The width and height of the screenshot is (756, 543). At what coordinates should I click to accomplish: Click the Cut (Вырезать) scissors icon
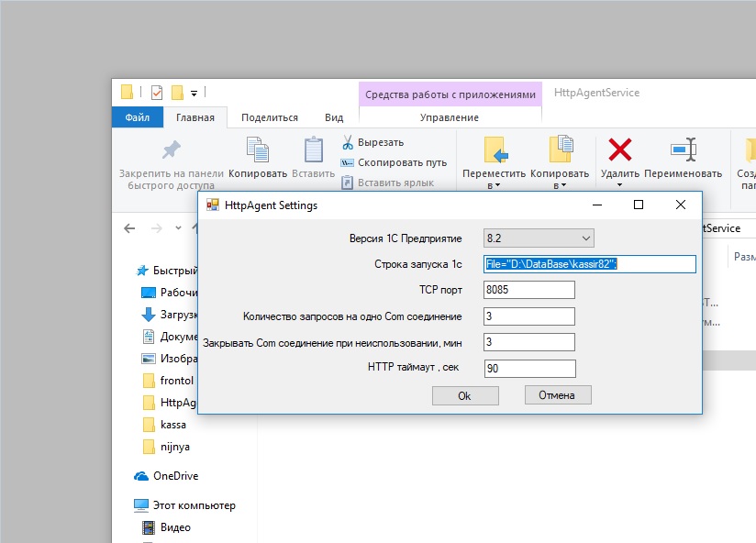point(348,143)
